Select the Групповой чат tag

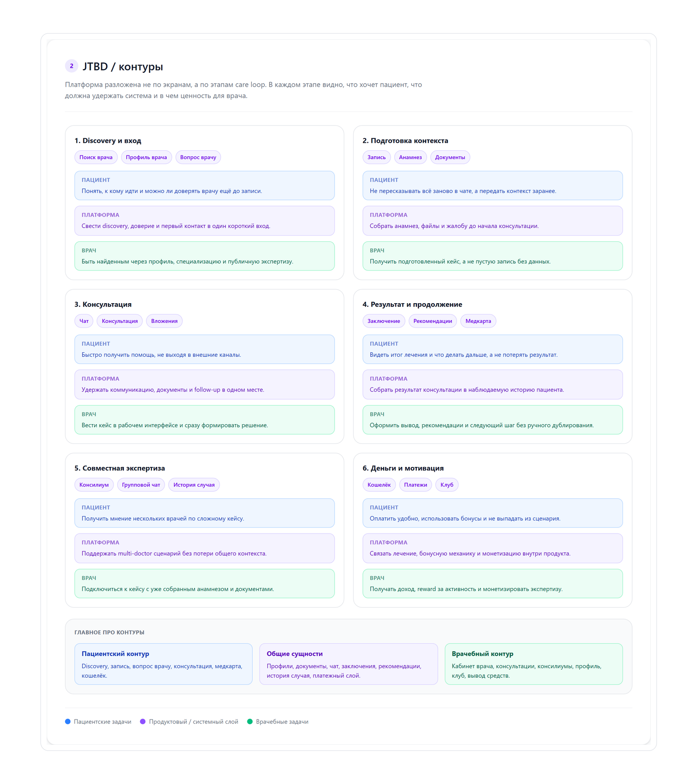pos(141,485)
